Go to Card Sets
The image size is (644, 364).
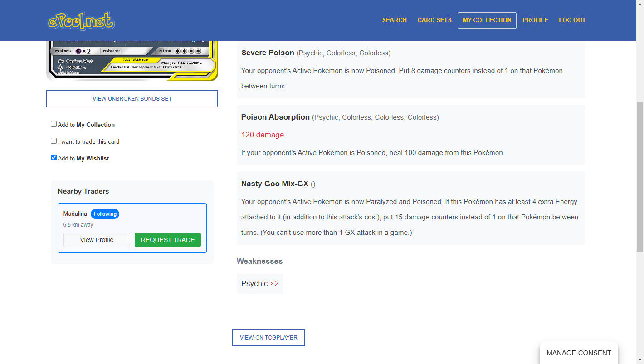pos(434,20)
